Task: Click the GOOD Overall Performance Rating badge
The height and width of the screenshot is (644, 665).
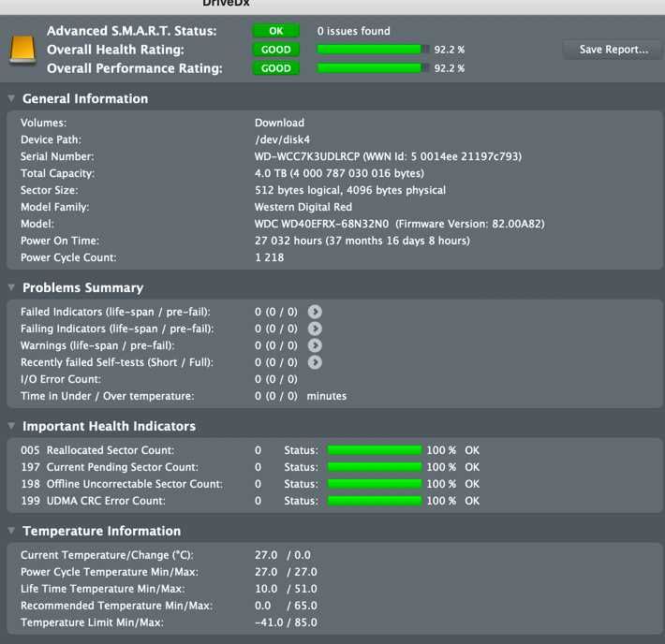Action: click(276, 68)
